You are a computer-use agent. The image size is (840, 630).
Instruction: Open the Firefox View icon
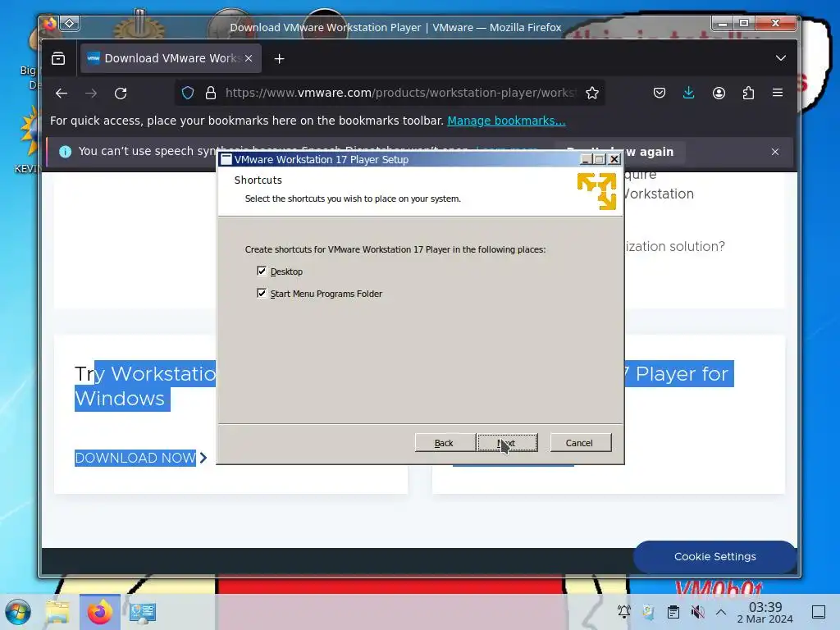58,58
